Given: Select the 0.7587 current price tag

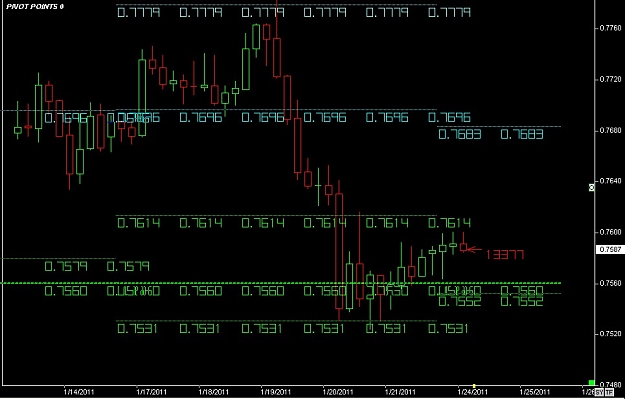Looking at the screenshot, I should point(609,250).
